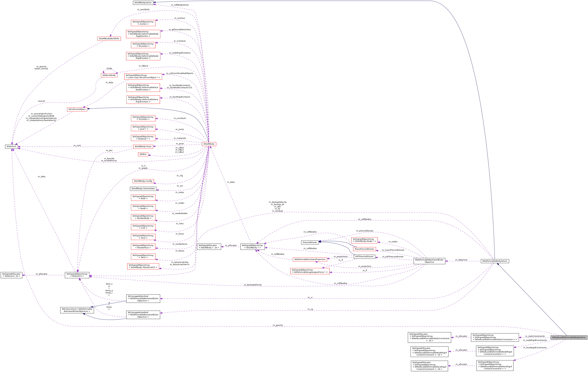Click the btReducedDeformableFaceRigidContactConstraint allocator node
Screen dimensions: 588x372
429,366
